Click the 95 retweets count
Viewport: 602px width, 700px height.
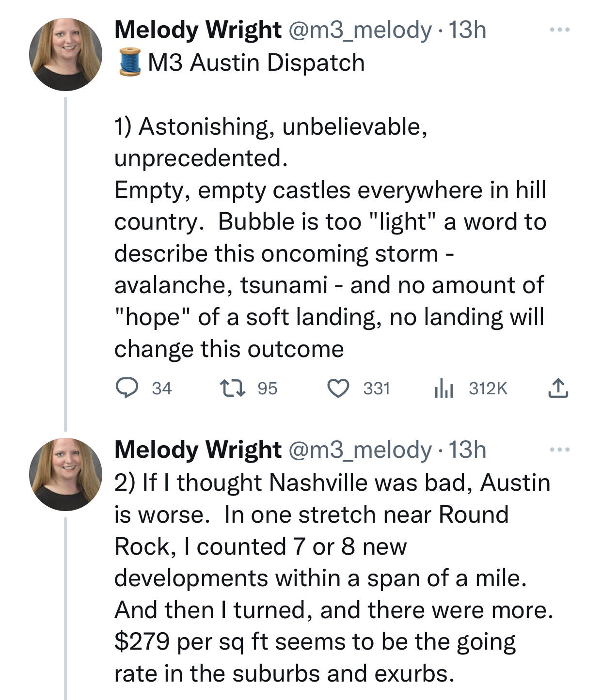[x=268, y=389]
